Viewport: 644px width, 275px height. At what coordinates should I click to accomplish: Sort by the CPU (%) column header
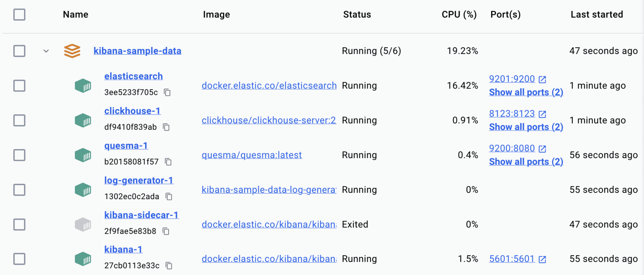(459, 15)
